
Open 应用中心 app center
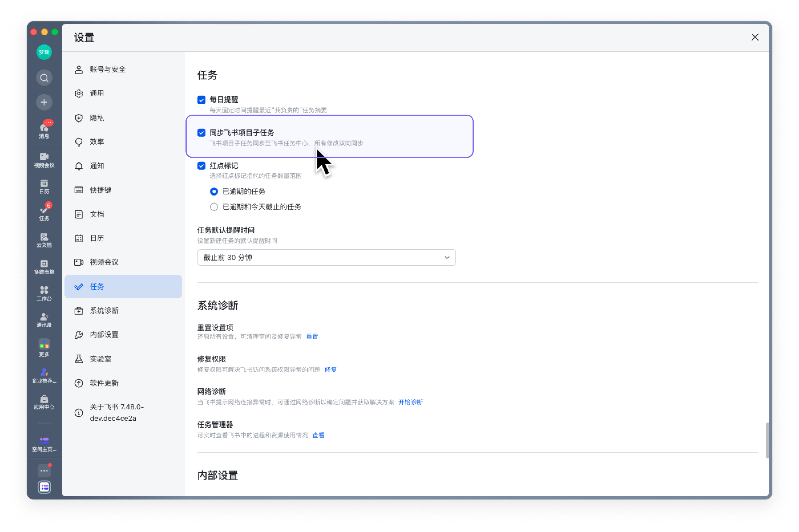[x=44, y=402]
